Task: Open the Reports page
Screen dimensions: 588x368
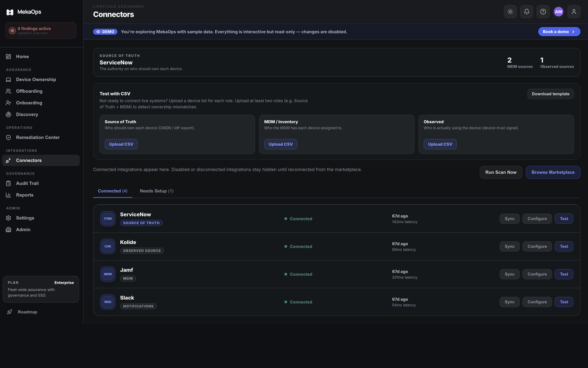Action: tap(41, 195)
